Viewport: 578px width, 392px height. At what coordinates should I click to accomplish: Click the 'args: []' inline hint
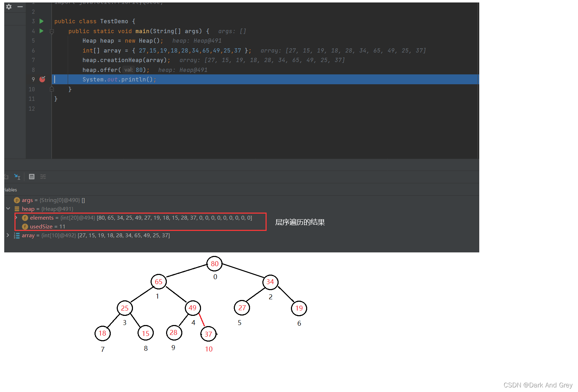pyautogui.click(x=232, y=31)
